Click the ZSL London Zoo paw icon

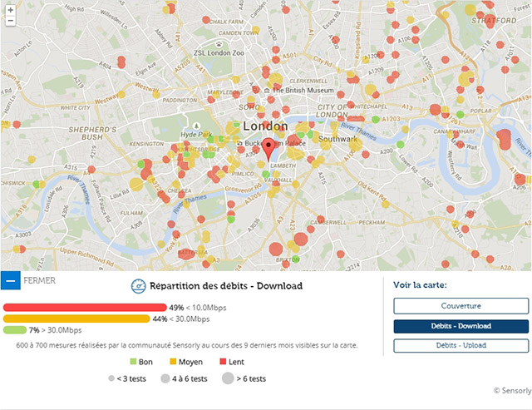click(x=219, y=44)
